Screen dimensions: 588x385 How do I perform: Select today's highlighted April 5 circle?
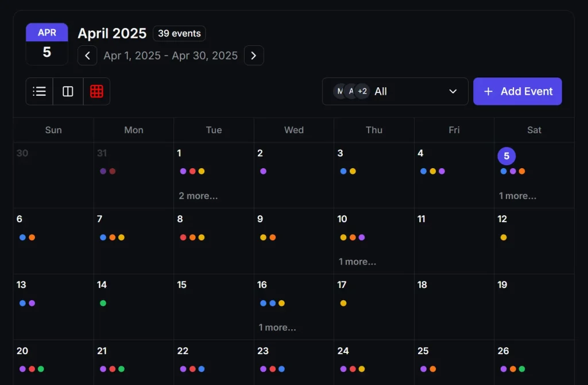506,155
